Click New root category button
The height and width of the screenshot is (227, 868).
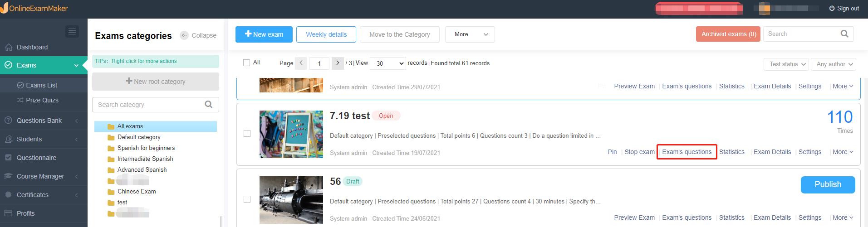[x=156, y=82]
